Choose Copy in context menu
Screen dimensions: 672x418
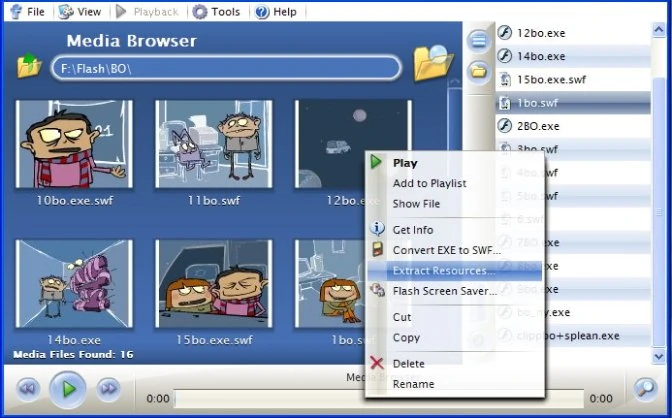[455, 338]
